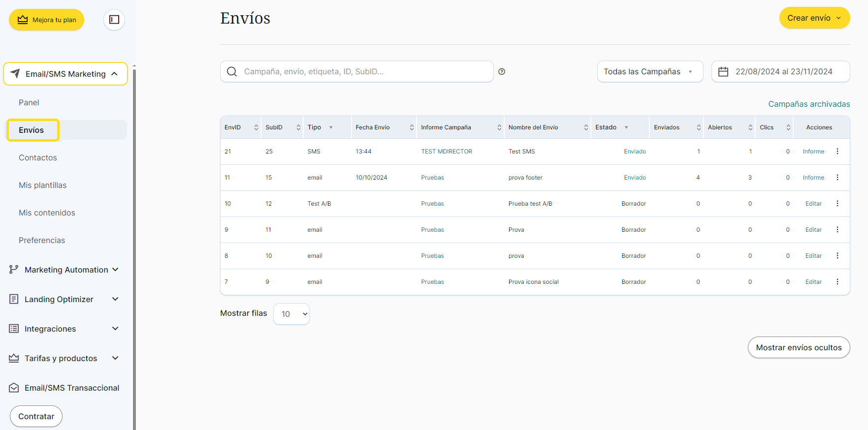Image resolution: width=868 pixels, height=430 pixels.
Task: Open Todas las Campañas dropdown
Action: (x=649, y=72)
